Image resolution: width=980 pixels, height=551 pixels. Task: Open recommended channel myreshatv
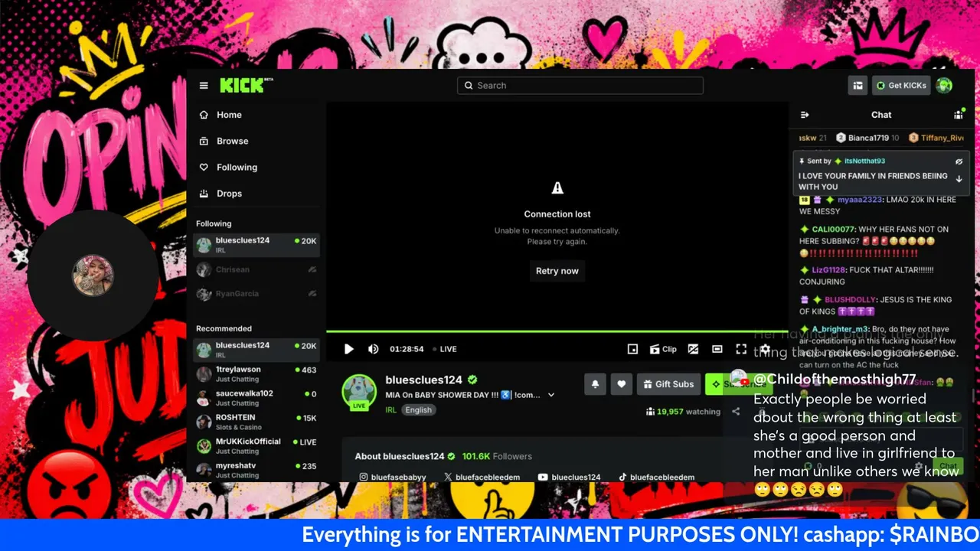pos(256,470)
